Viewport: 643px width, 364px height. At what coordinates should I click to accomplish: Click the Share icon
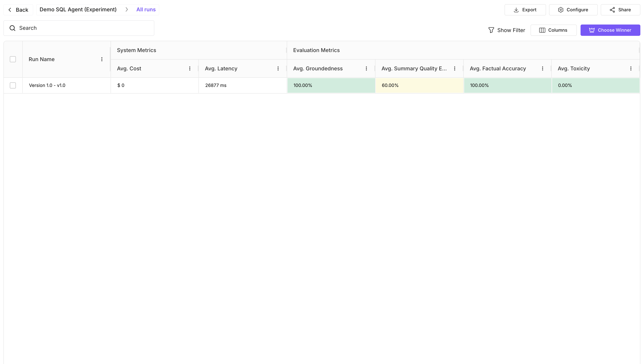[x=613, y=10]
